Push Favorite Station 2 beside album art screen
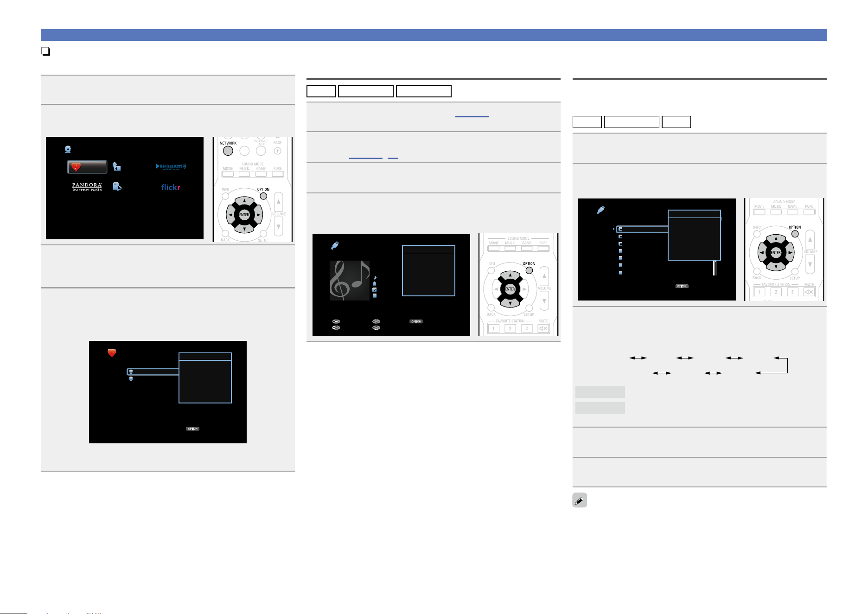This screenshot has height=614, width=868. (x=510, y=328)
